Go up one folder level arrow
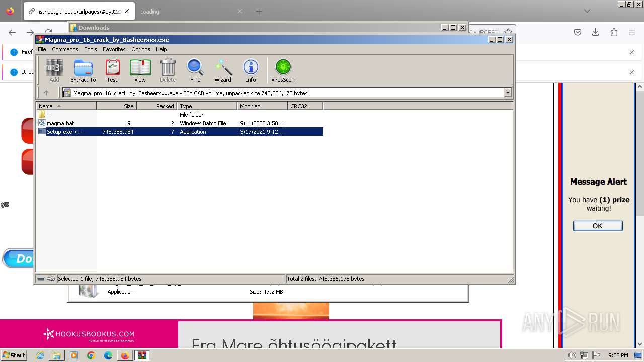This screenshot has height=362, width=644. pos(46,93)
